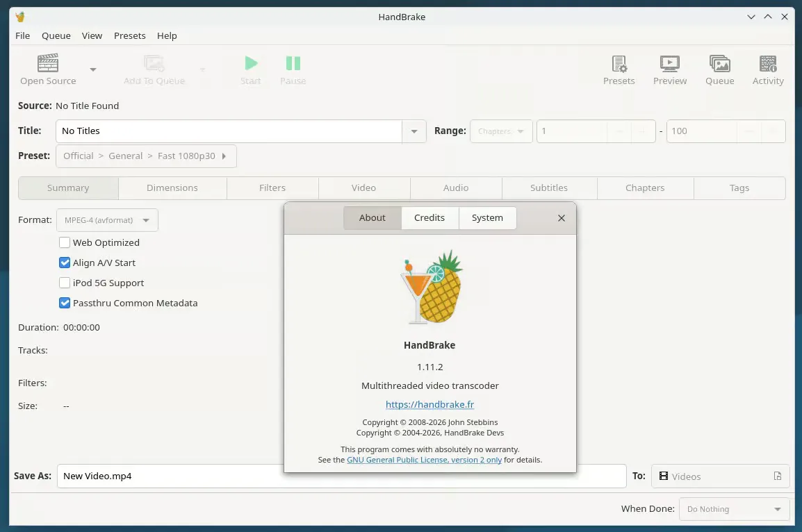The width and height of the screenshot is (802, 532).
Task: Close the About dialog
Action: (561, 218)
